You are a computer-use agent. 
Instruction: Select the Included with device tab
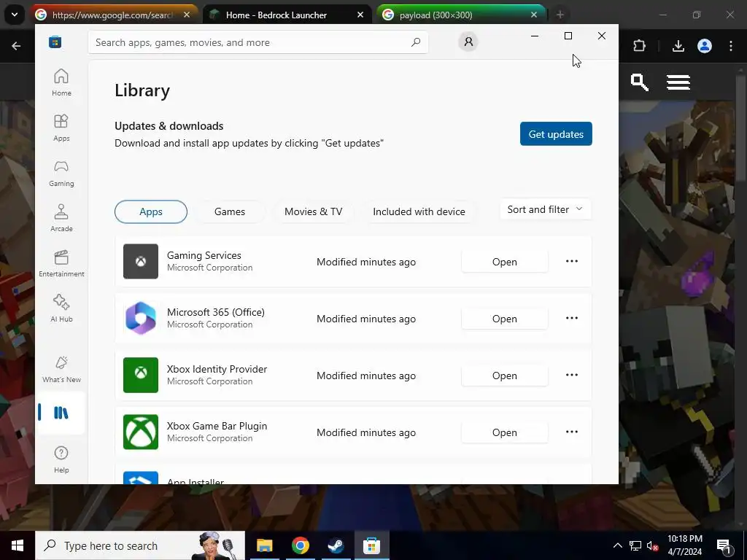click(x=419, y=211)
